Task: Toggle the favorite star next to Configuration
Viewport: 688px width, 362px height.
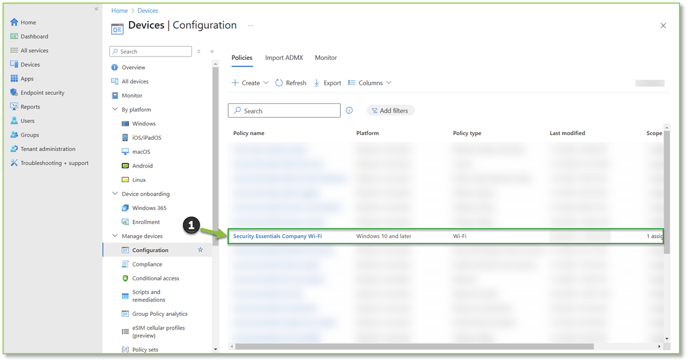Action: pos(200,250)
